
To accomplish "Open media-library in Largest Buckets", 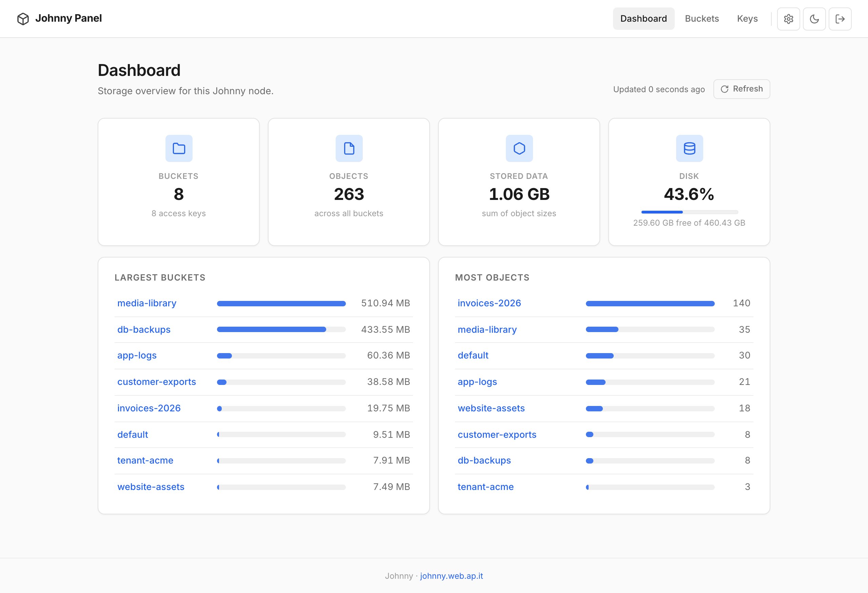I will tap(147, 303).
